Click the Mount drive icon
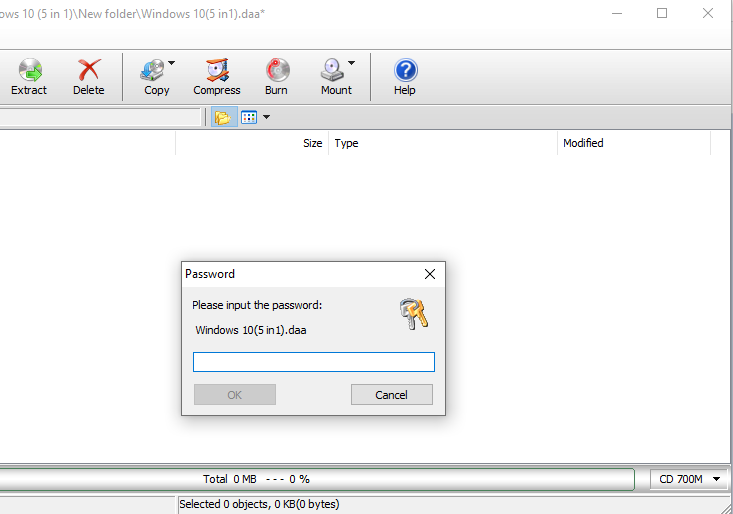The width and height of the screenshot is (733, 514). click(x=332, y=70)
